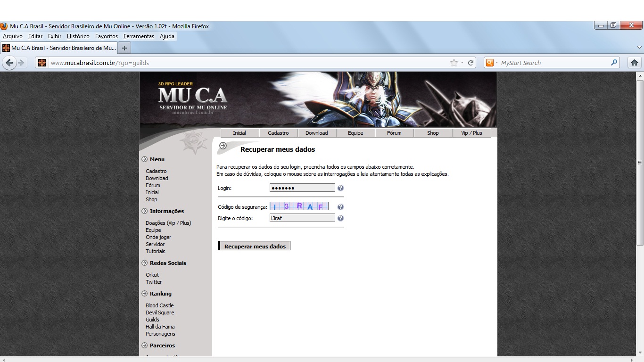Open the Hall da Fama ranking link
Image resolution: width=644 pixels, height=362 pixels.
(160, 327)
